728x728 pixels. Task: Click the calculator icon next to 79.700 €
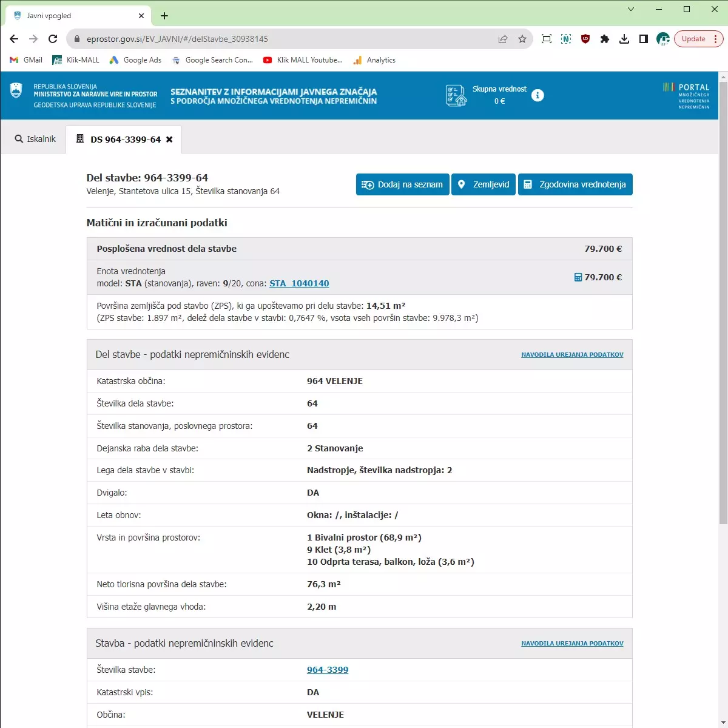coord(578,277)
